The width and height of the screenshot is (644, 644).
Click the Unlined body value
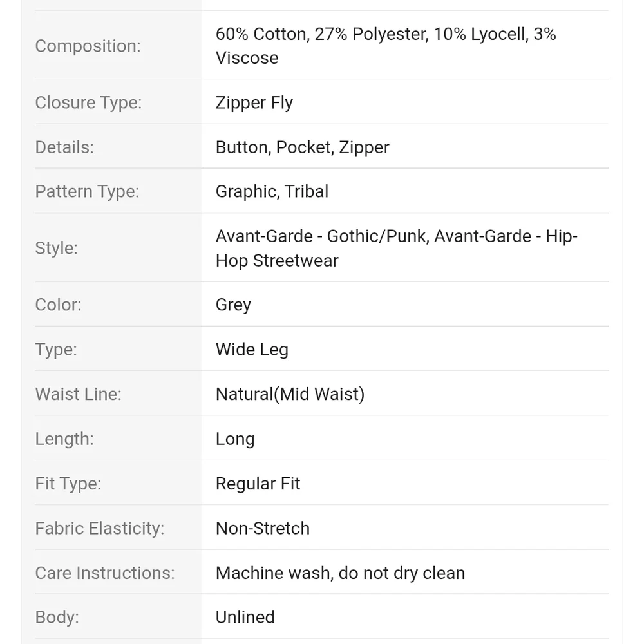(245, 617)
